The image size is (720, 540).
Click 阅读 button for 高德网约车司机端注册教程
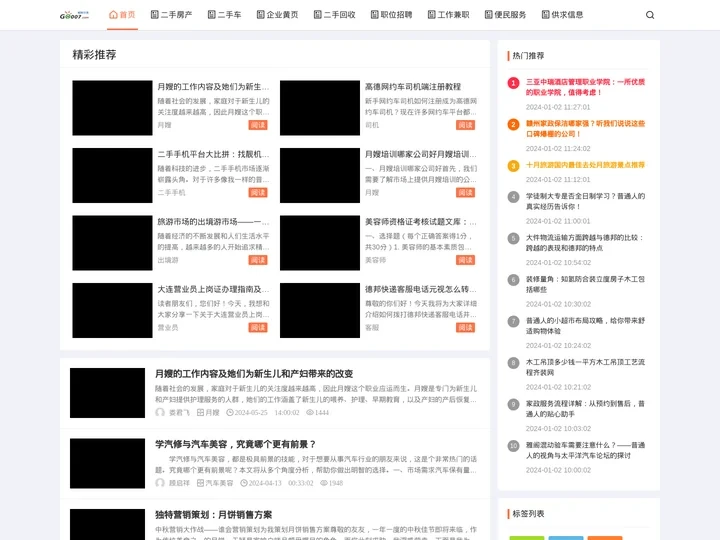465,125
